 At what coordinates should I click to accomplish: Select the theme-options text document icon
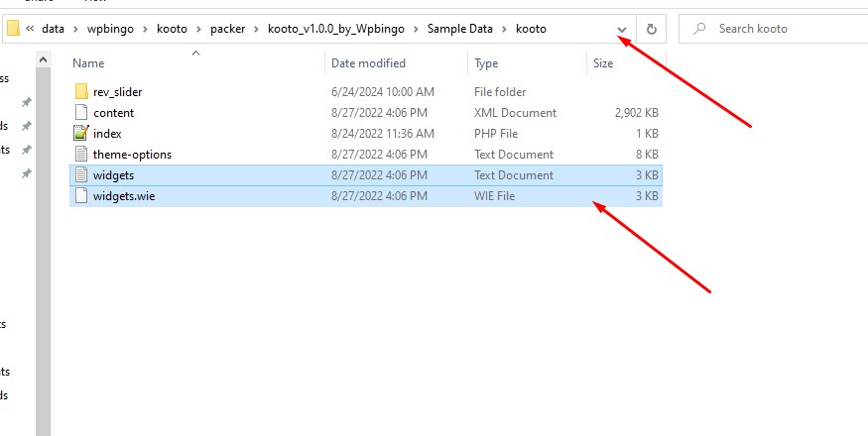coord(81,155)
